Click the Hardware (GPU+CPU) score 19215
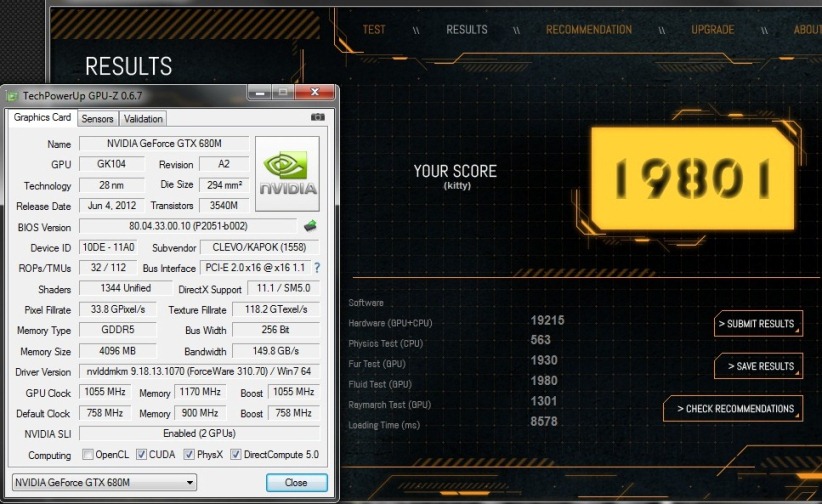This screenshot has height=504, width=822. [x=547, y=320]
